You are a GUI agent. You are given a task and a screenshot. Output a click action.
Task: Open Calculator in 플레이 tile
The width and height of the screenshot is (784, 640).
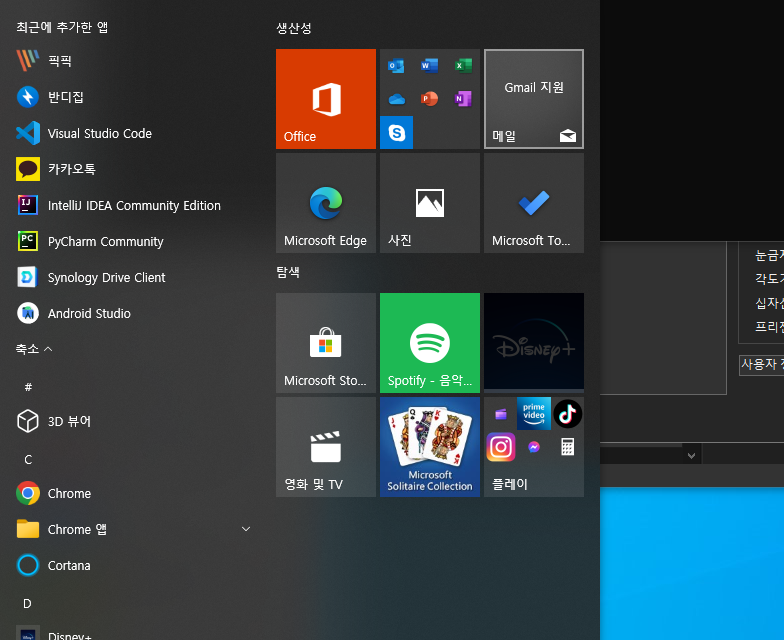click(x=568, y=447)
